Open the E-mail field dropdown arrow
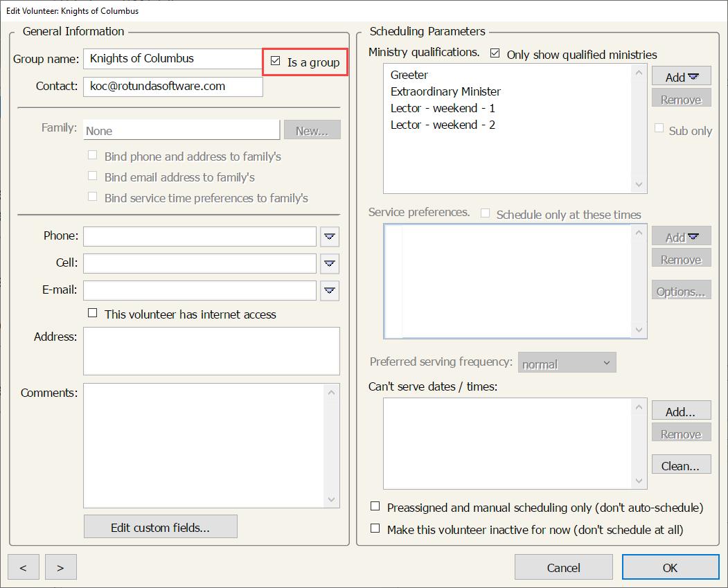Image resolution: width=728 pixels, height=588 pixels. click(x=330, y=290)
